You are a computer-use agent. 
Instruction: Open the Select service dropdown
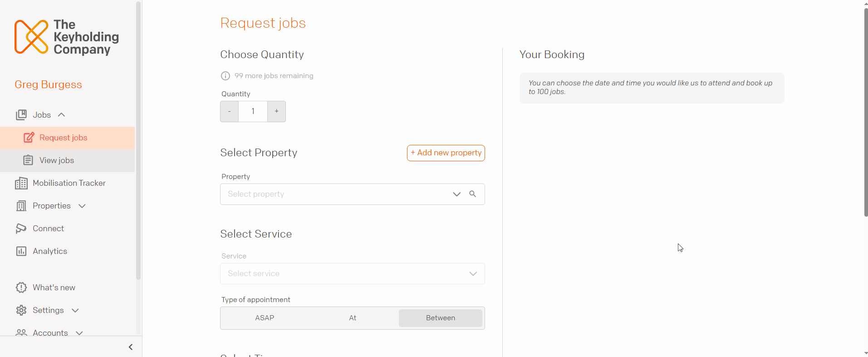[353, 274]
